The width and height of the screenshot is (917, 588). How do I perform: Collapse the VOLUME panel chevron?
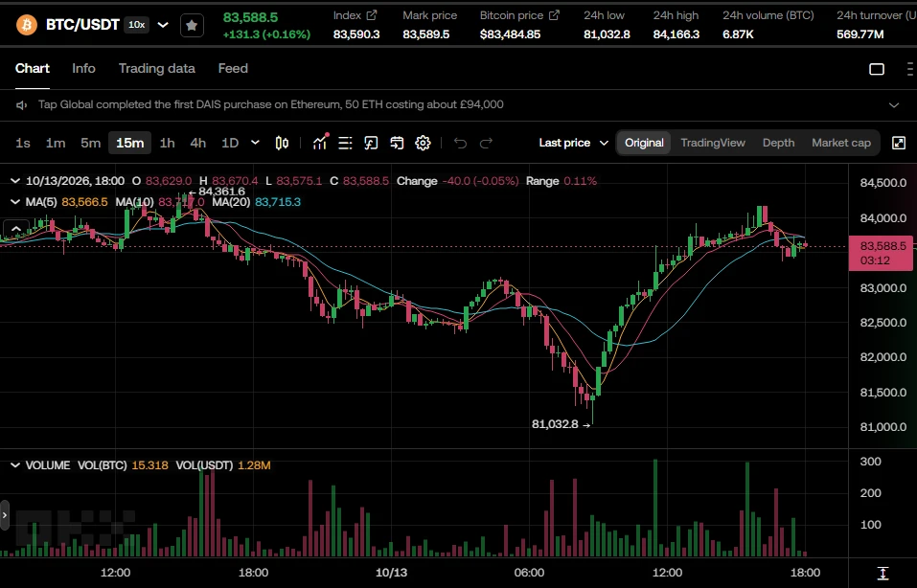[15, 465]
